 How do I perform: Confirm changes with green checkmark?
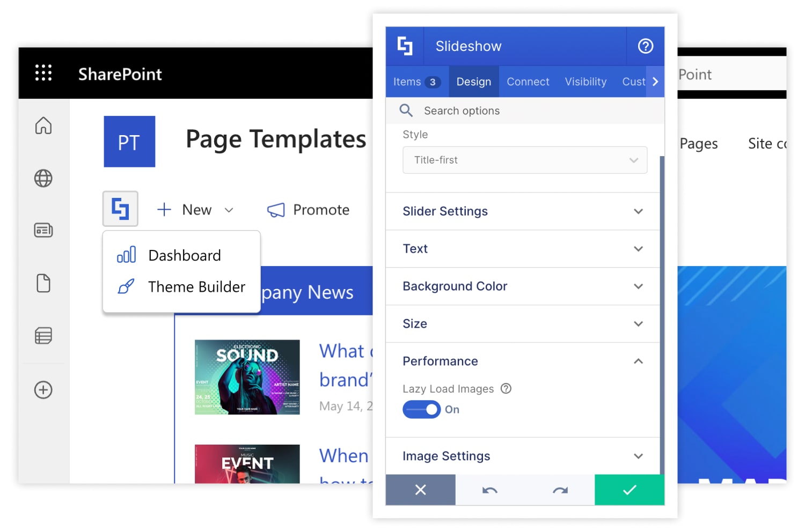pos(630,490)
